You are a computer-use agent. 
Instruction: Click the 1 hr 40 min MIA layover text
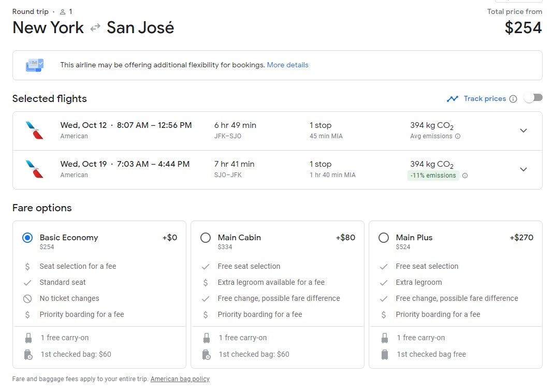pos(332,175)
